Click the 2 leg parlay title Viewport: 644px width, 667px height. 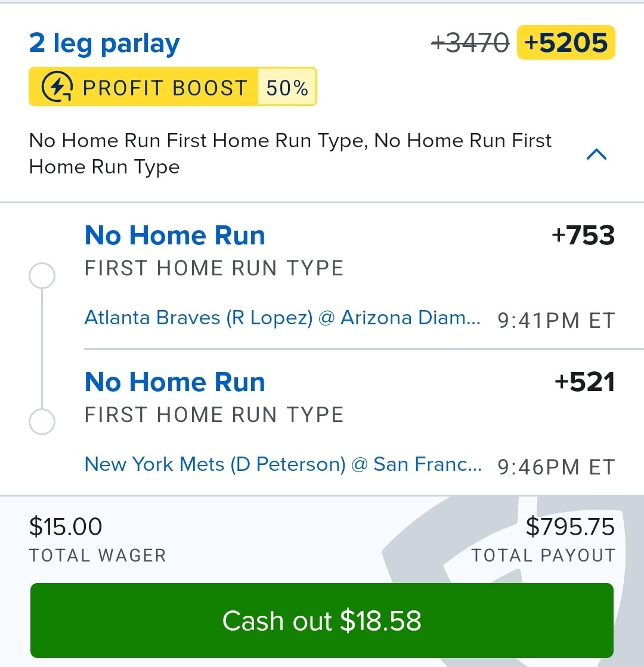click(104, 44)
